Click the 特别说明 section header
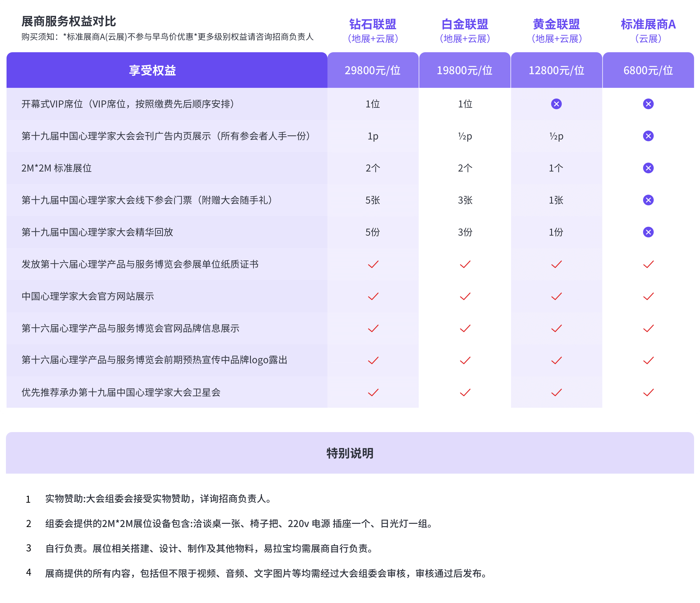This screenshot has height=603, width=700. point(350,453)
